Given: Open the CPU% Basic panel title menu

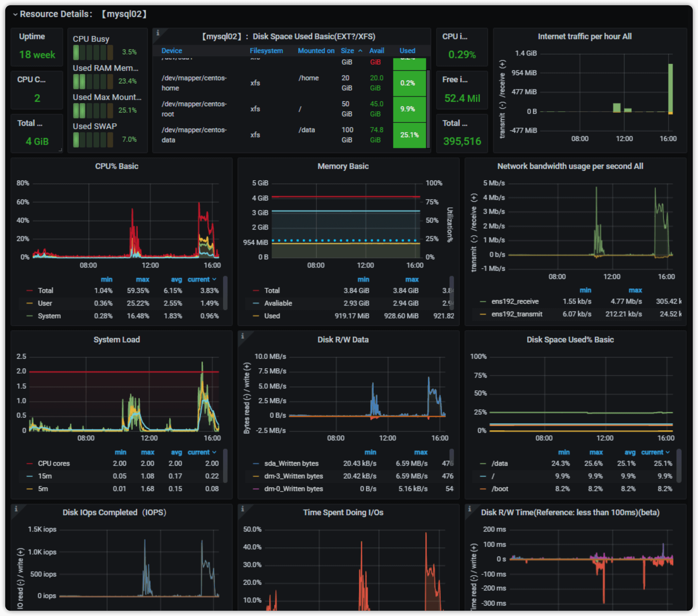Looking at the screenshot, I should coord(117,166).
